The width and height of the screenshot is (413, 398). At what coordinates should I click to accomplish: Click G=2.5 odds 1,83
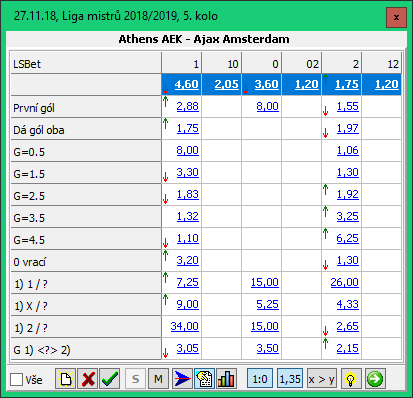pyautogui.click(x=188, y=194)
